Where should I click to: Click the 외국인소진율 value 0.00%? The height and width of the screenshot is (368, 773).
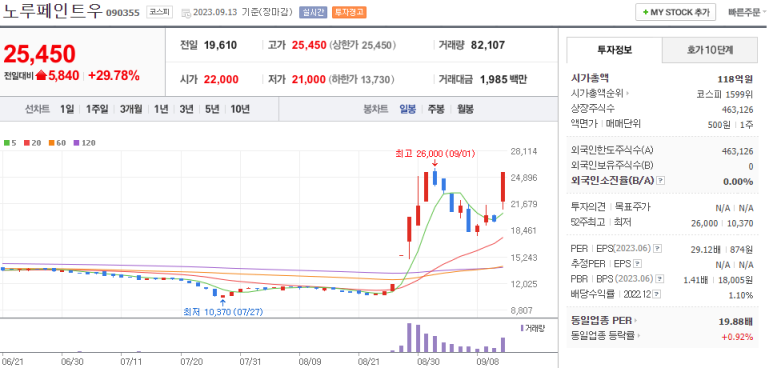[x=738, y=181]
